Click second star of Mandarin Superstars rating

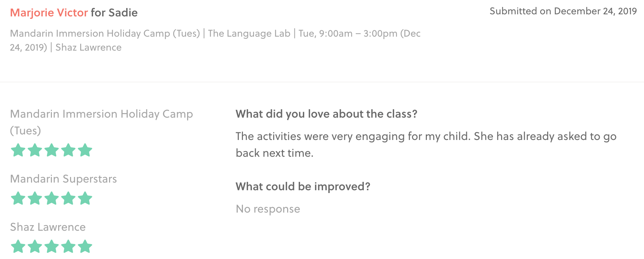click(35, 199)
